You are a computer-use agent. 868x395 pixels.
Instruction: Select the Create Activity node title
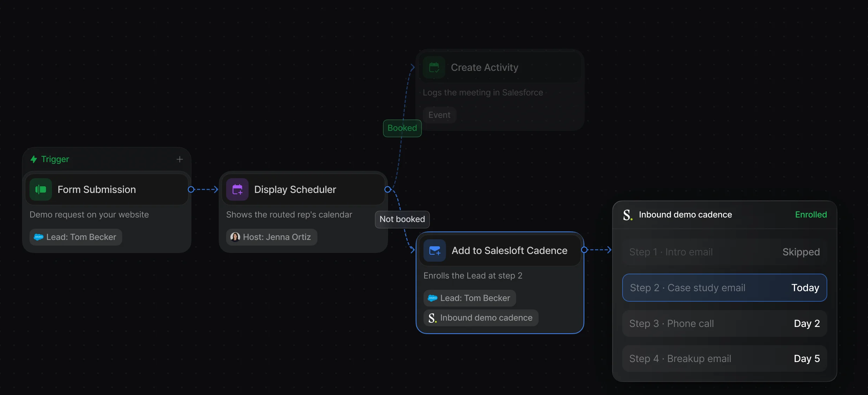[x=485, y=67]
